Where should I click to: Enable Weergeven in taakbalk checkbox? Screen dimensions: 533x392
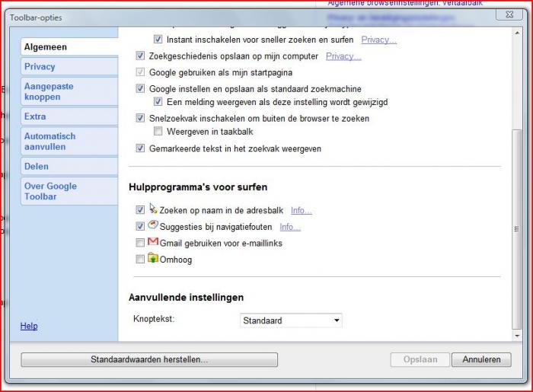click(158, 131)
